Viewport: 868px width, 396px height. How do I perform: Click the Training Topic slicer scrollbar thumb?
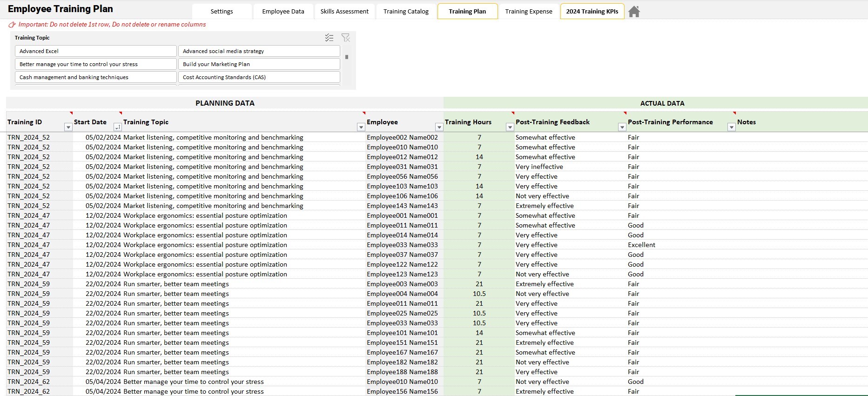point(347,57)
